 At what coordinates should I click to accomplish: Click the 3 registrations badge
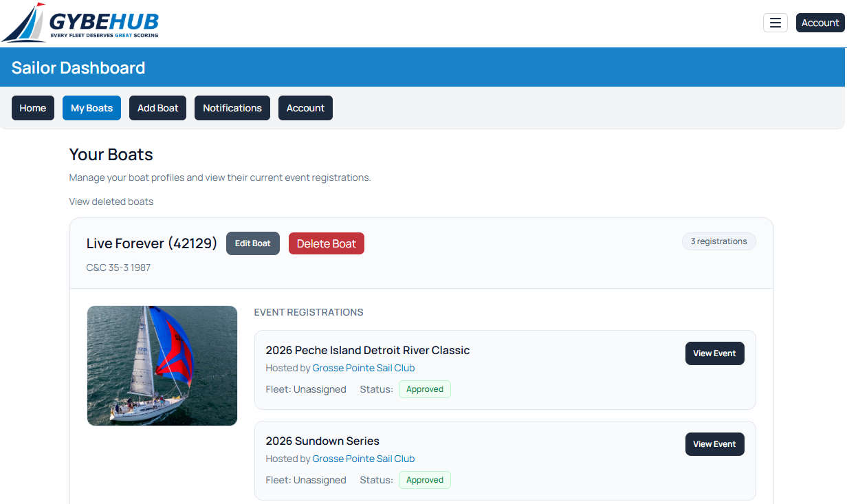coord(719,241)
